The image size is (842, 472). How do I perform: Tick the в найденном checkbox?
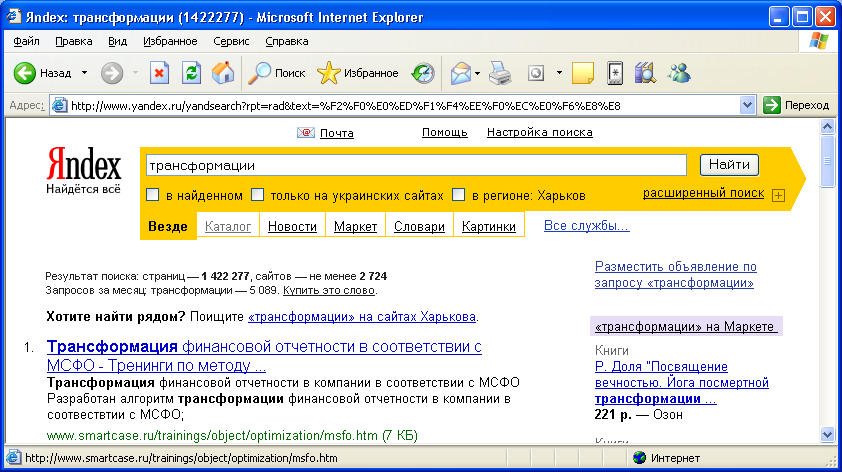click(x=153, y=194)
